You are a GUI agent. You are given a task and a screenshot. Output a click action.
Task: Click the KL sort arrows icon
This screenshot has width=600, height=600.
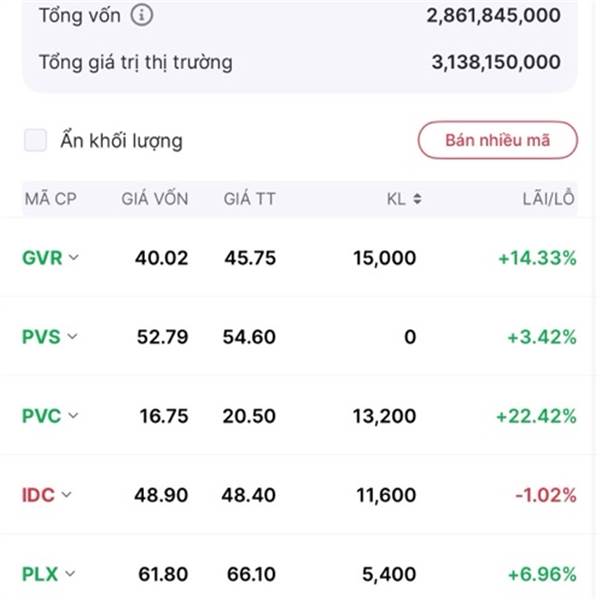click(x=417, y=199)
